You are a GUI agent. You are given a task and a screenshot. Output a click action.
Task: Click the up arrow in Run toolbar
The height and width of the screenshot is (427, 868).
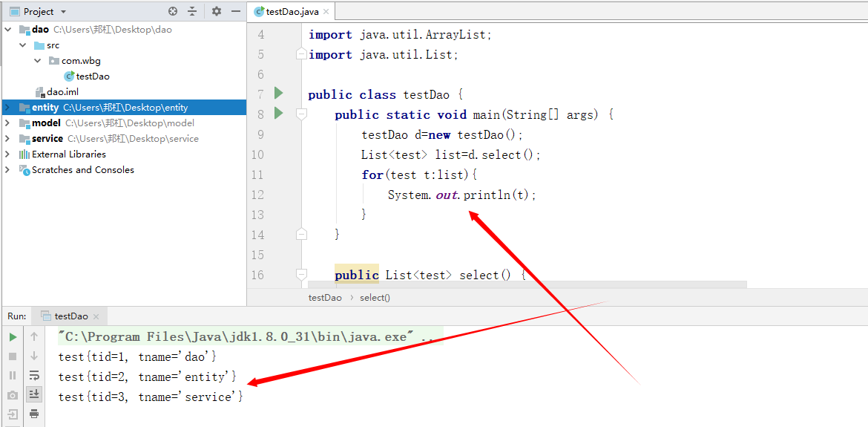click(34, 336)
